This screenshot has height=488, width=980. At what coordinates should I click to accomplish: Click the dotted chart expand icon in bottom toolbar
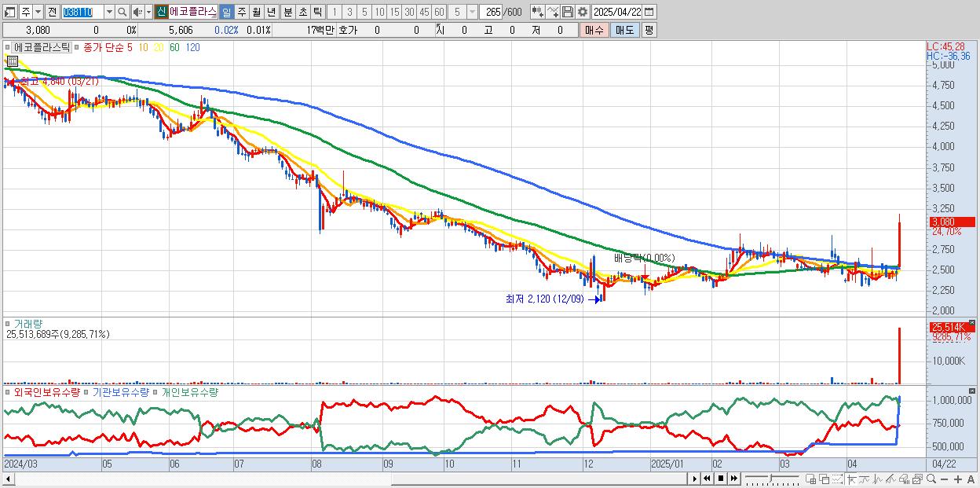coord(837,479)
